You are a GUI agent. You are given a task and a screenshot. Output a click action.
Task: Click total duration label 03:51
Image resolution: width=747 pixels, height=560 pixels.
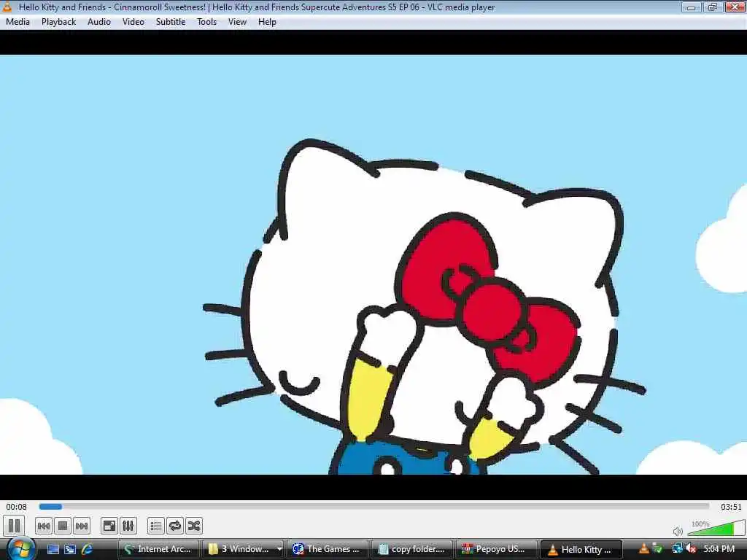click(x=731, y=507)
